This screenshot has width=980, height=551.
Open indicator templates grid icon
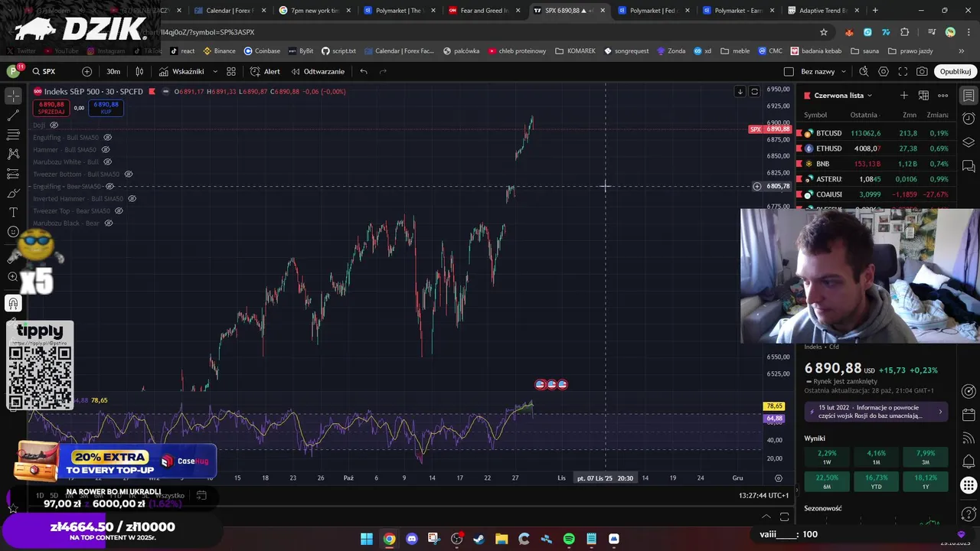[x=231, y=71]
